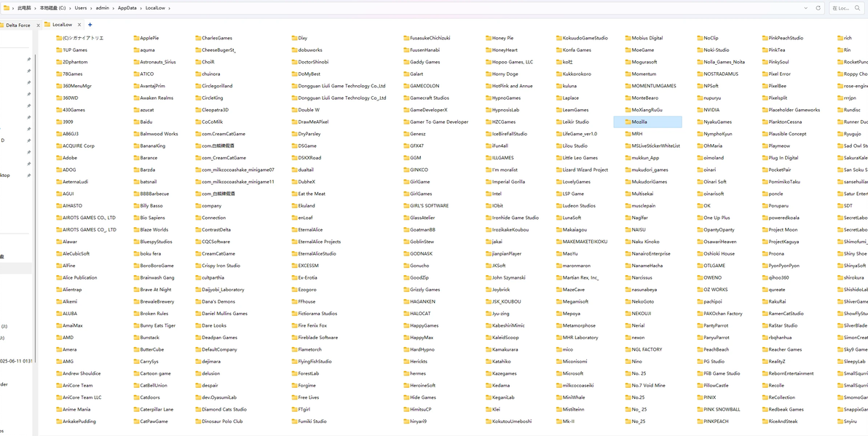868x436 pixels.
Task: Select the Ludeon Studios folder
Action: pyautogui.click(x=576, y=206)
